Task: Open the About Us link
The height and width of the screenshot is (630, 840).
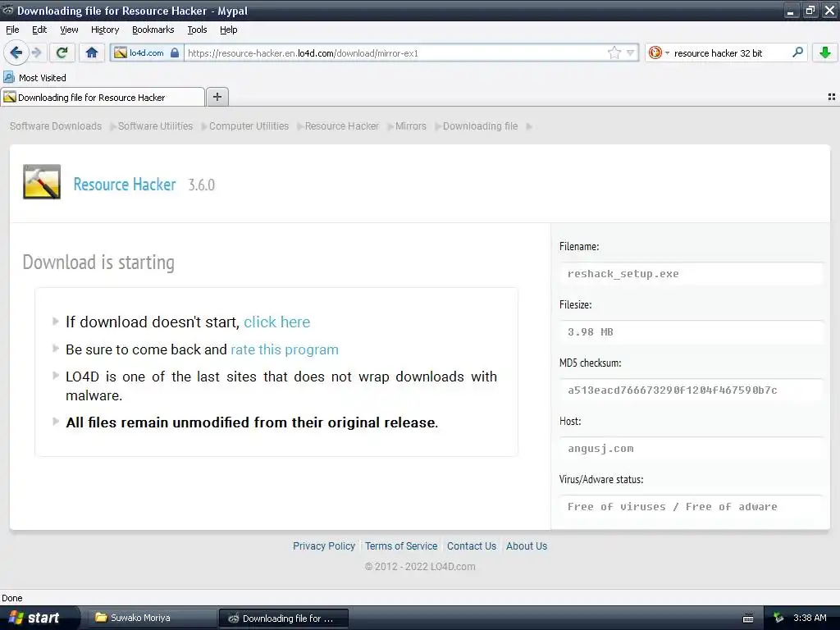Action: (527, 546)
